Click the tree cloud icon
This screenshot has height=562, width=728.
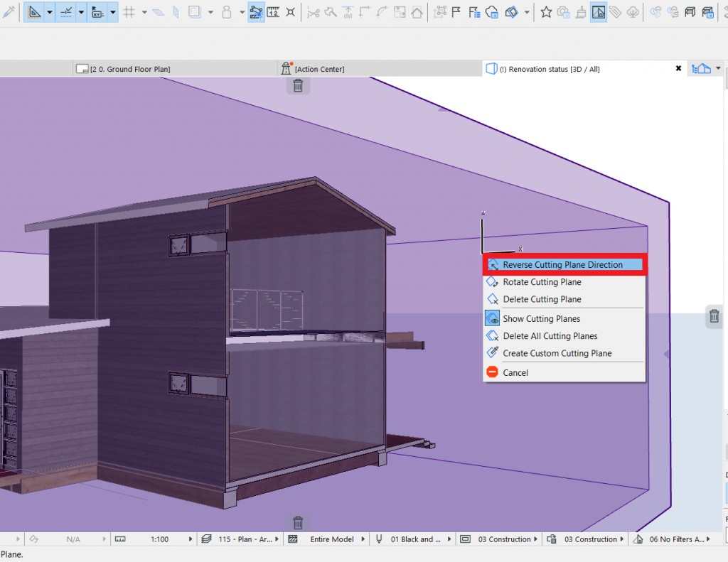tap(632, 12)
